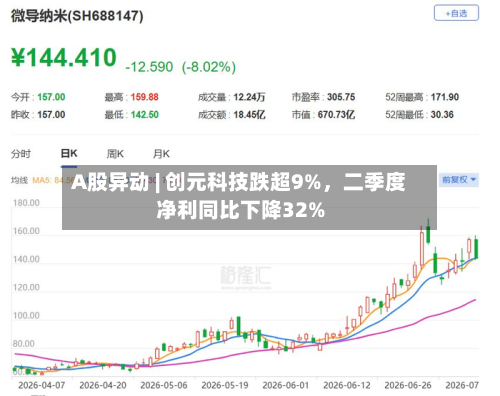
Task: Click date label 2026-04-07
Action: pos(42,385)
